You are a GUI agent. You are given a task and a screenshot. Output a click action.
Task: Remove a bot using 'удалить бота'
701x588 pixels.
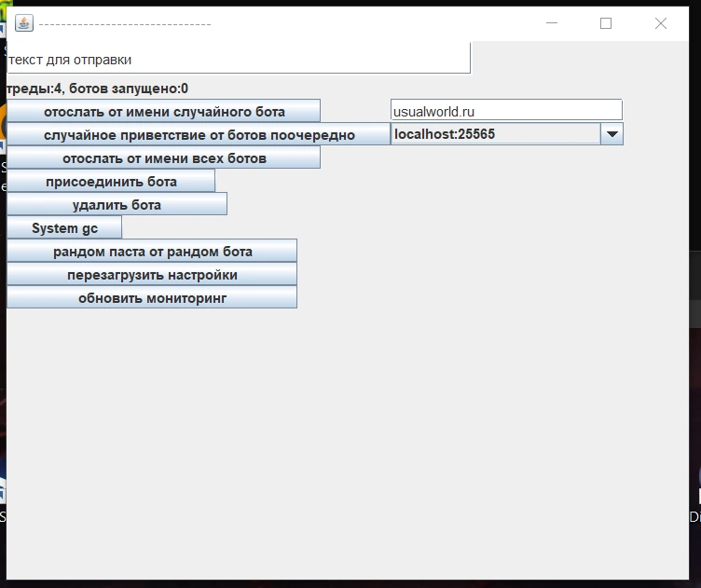[117, 205]
